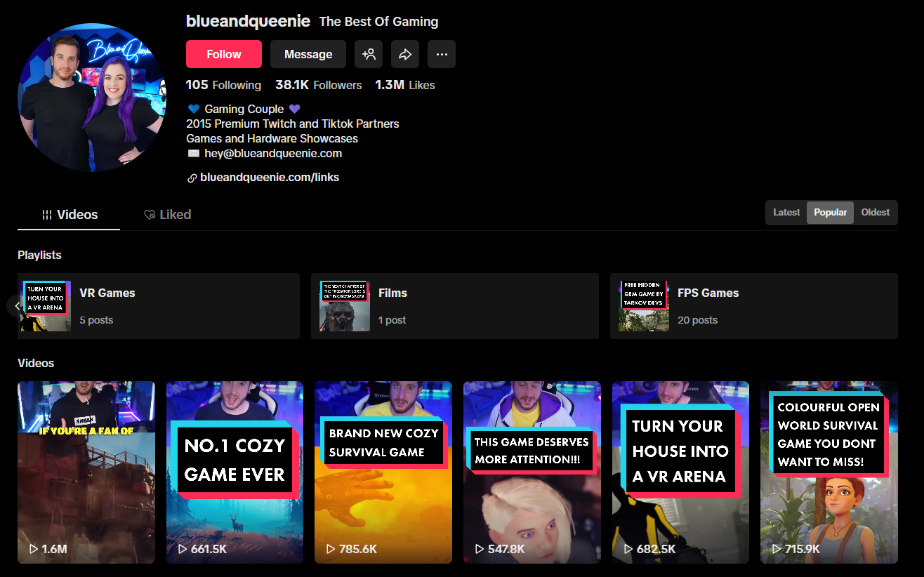
Task: Click the add-friend icon next to Message
Action: [x=369, y=54]
